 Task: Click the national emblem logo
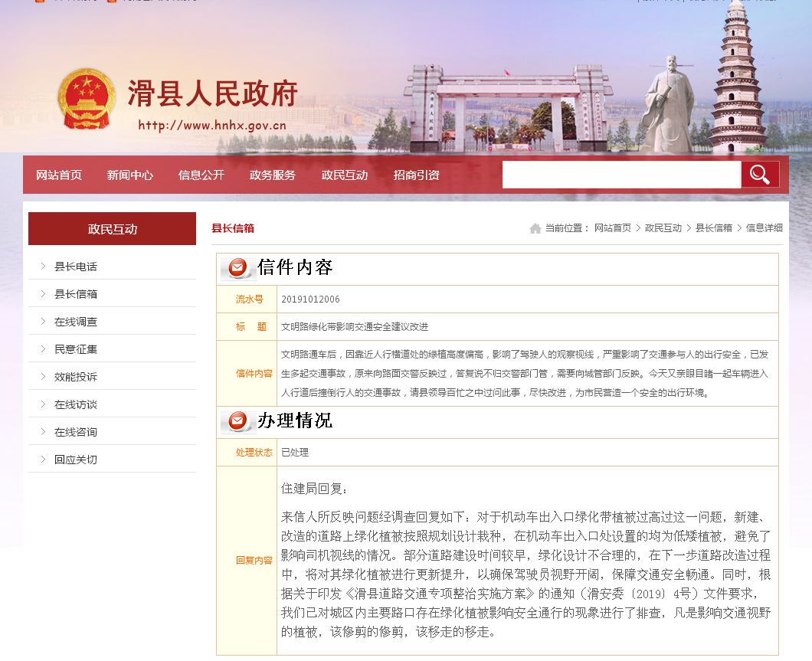86,99
